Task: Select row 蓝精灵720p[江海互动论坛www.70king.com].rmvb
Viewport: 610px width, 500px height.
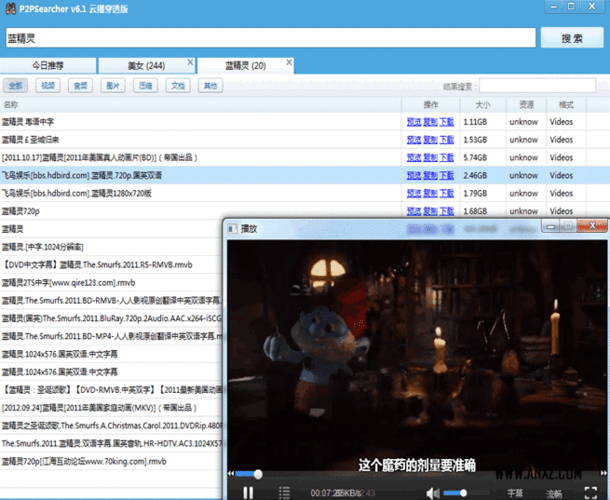Action: point(111,461)
